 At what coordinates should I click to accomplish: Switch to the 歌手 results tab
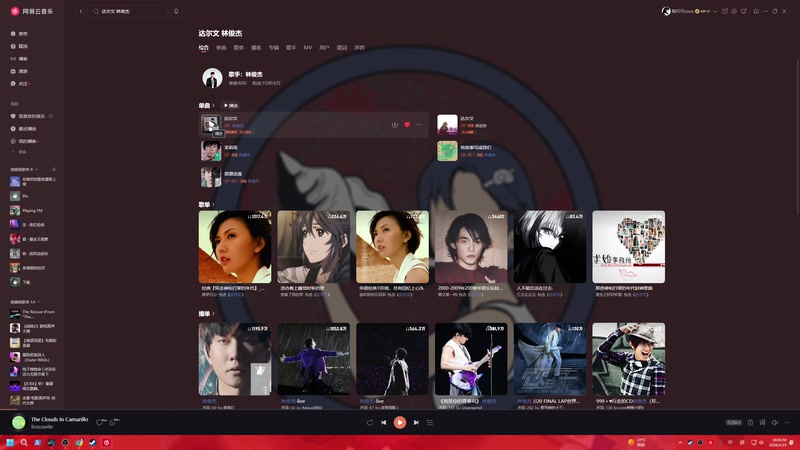pos(291,47)
